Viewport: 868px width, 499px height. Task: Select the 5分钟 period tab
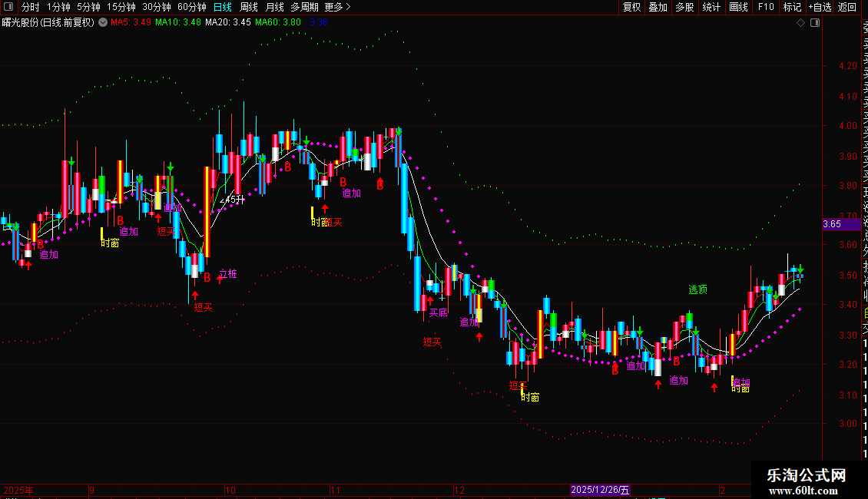88,7
